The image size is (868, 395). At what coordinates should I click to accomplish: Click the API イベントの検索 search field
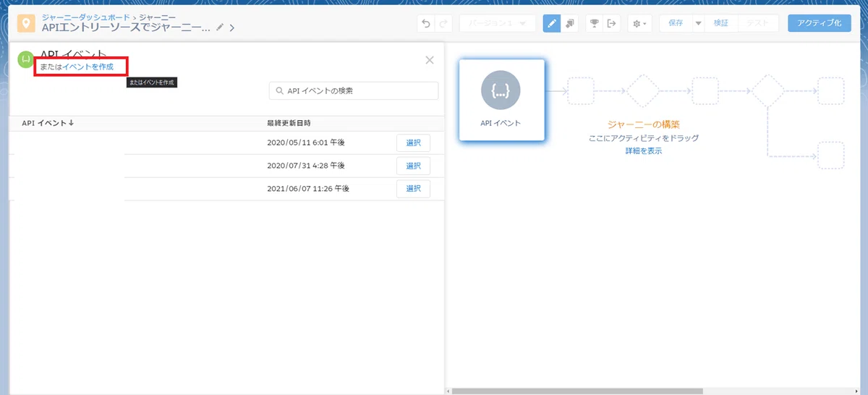point(354,90)
